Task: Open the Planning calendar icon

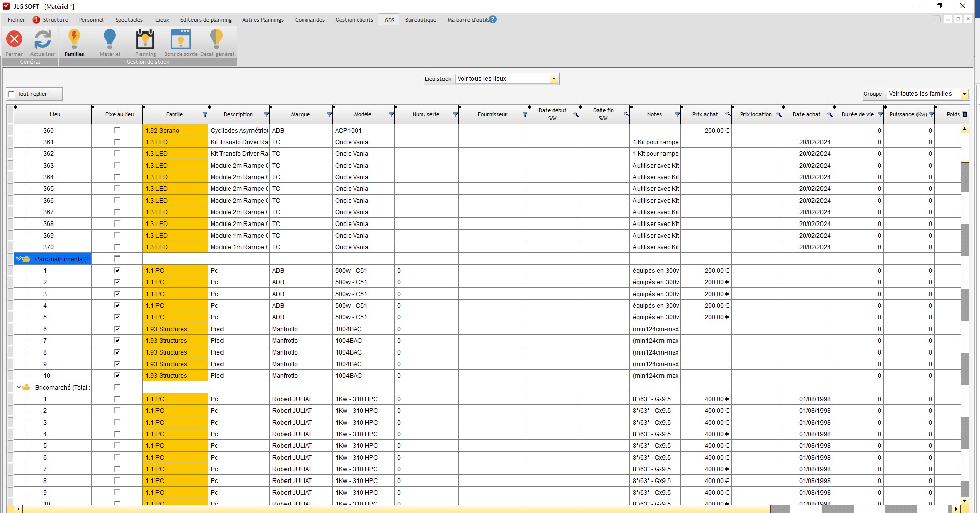Action: click(145, 40)
